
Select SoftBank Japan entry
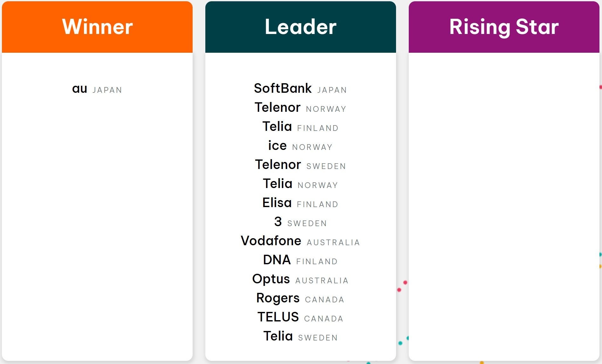click(x=300, y=89)
